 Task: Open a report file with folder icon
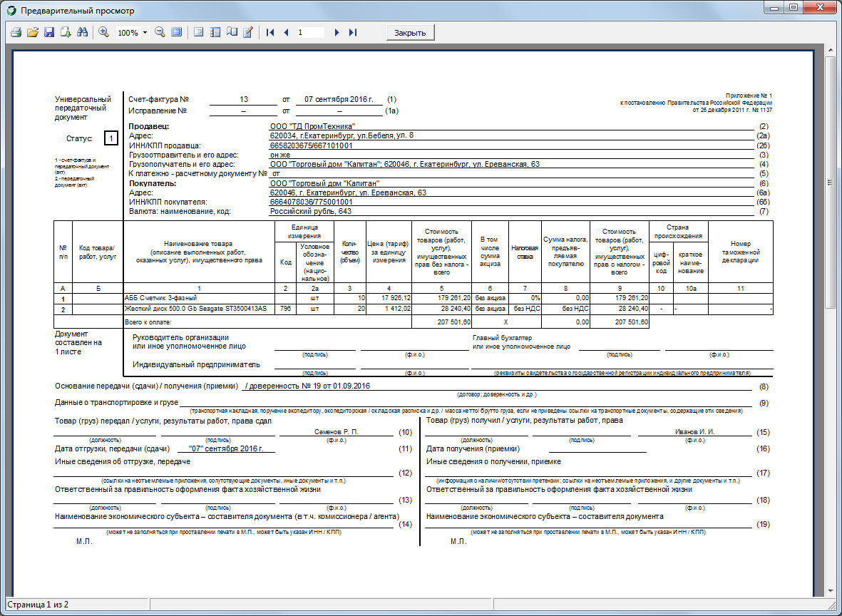(x=33, y=32)
